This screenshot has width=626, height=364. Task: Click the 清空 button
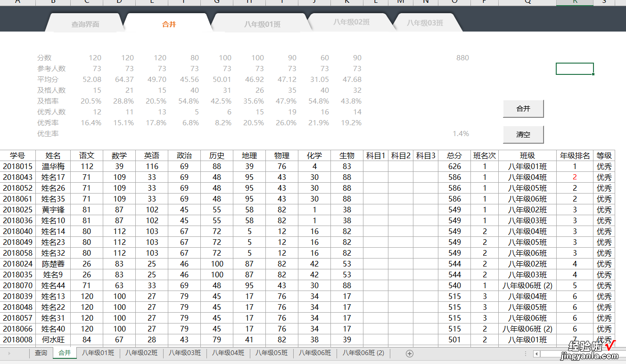pos(523,134)
